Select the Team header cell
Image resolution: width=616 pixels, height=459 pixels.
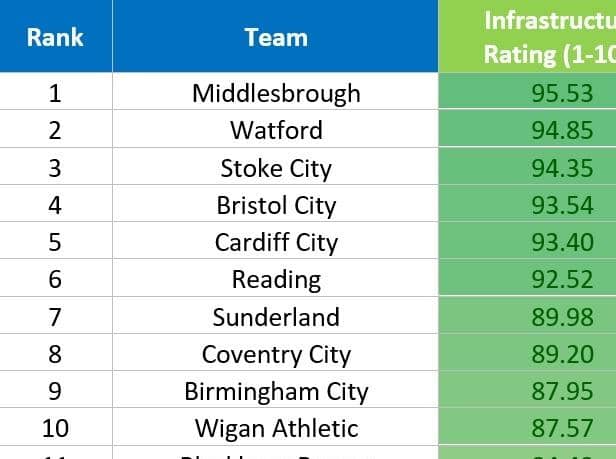[x=275, y=36]
